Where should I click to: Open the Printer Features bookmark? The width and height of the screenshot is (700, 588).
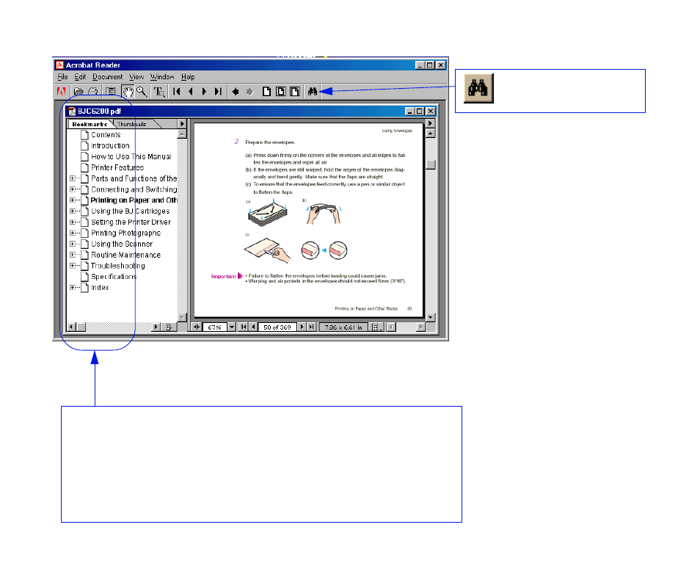tap(117, 167)
